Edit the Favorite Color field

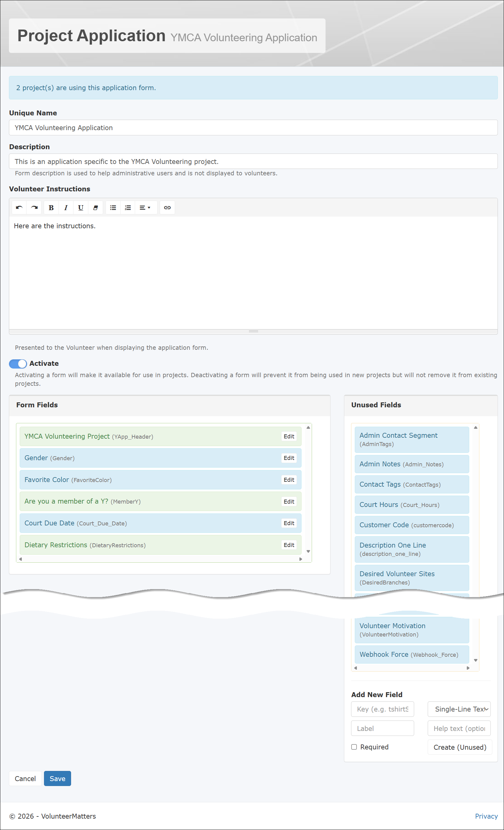(x=289, y=480)
